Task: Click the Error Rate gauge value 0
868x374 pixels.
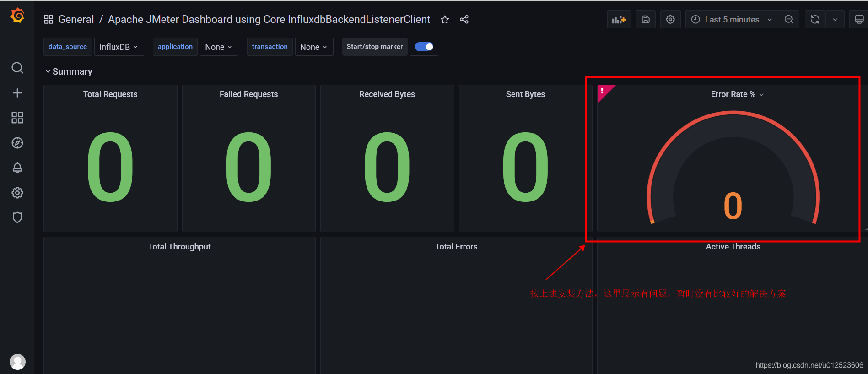Action: (733, 206)
